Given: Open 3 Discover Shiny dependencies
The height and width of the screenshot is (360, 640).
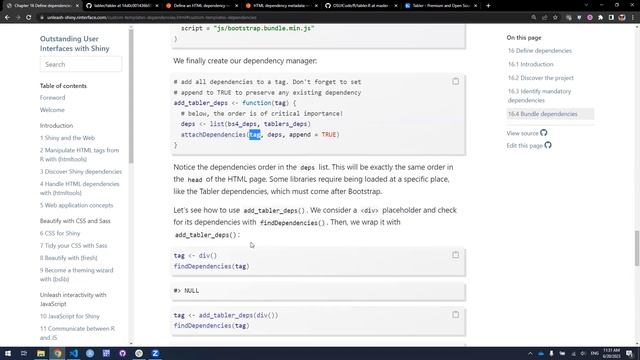Looking at the screenshot, I should pyautogui.click(x=81, y=172).
